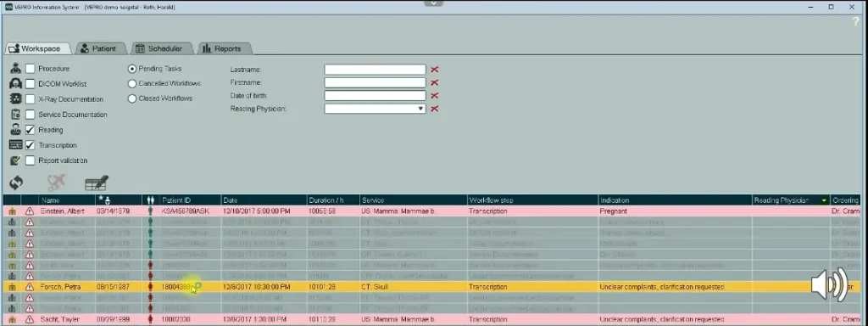Switch to the Patient tab

(x=101, y=48)
